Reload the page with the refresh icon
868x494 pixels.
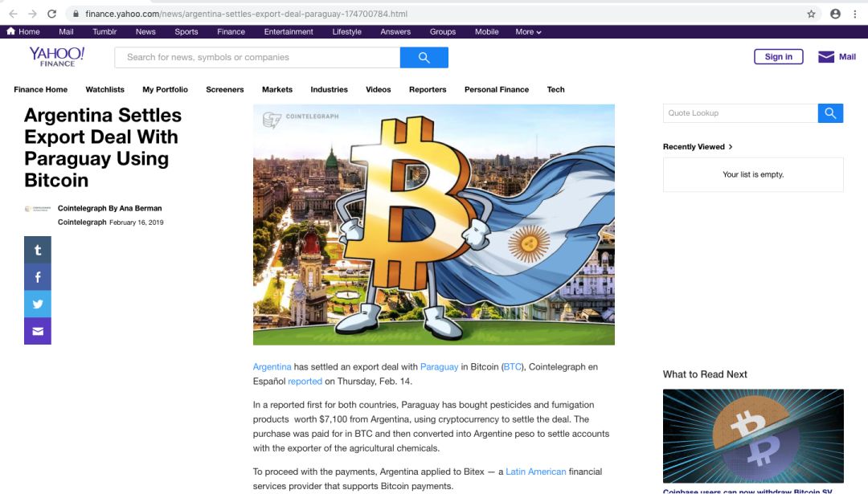[x=51, y=14]
